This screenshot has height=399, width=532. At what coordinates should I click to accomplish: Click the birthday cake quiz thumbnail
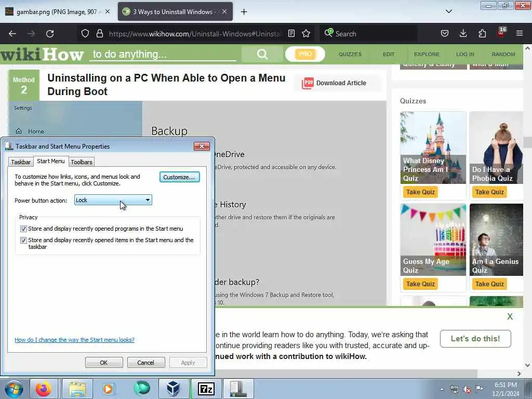[433, 240]
